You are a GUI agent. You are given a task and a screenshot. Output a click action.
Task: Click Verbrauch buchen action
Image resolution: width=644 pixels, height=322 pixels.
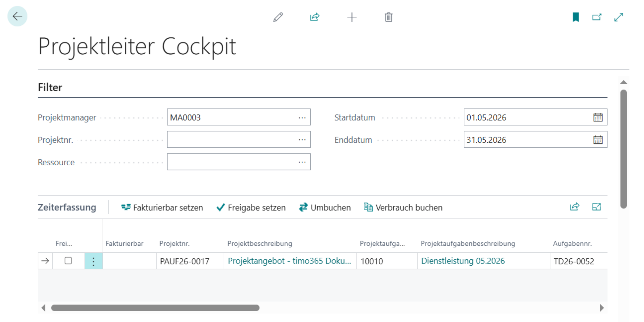pos(403,208)
